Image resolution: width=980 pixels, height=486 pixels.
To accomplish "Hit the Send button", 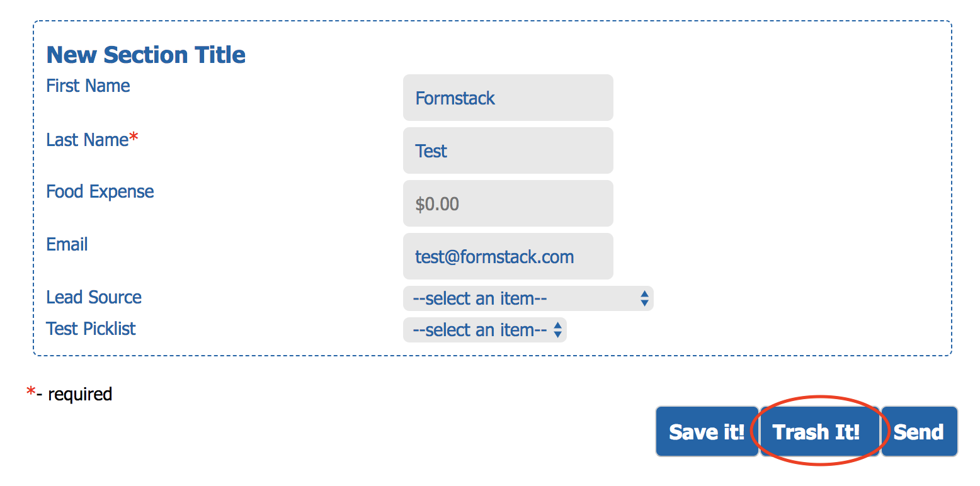I will click(918, 432).
